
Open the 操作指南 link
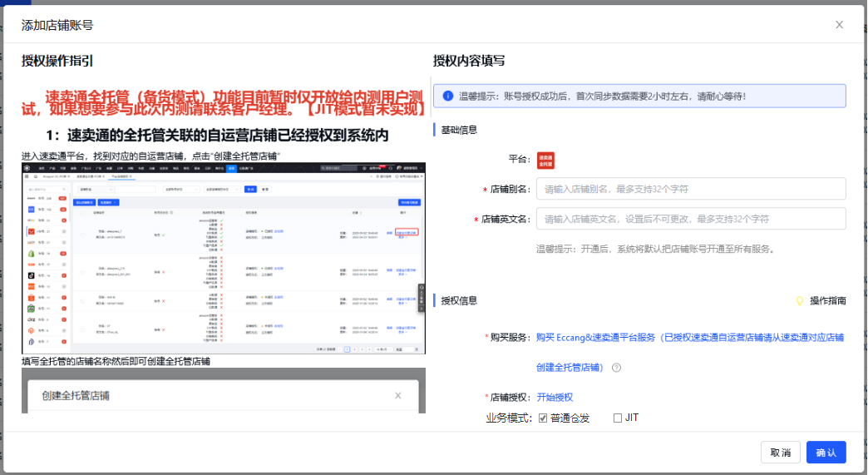coord(827,300)
